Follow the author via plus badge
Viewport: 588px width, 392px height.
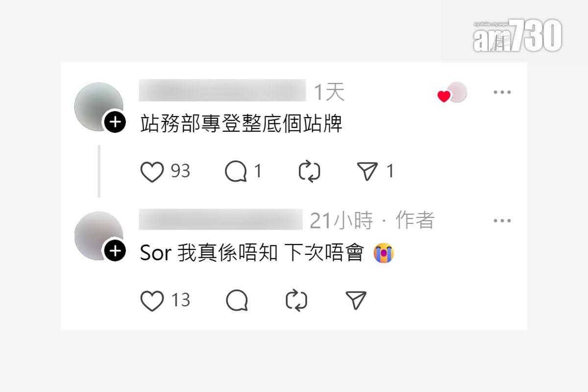(115, 251)
